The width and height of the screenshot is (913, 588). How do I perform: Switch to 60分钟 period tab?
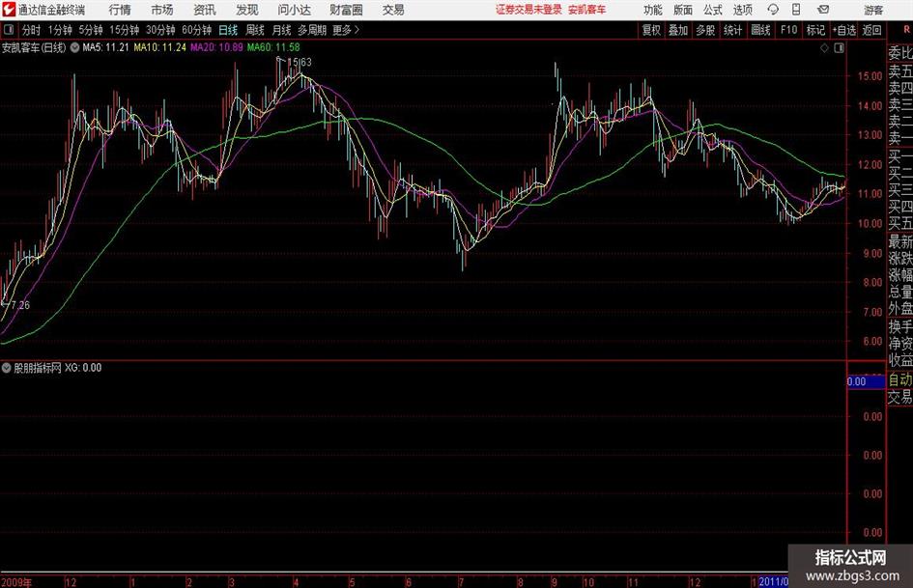tap(196, 30)
